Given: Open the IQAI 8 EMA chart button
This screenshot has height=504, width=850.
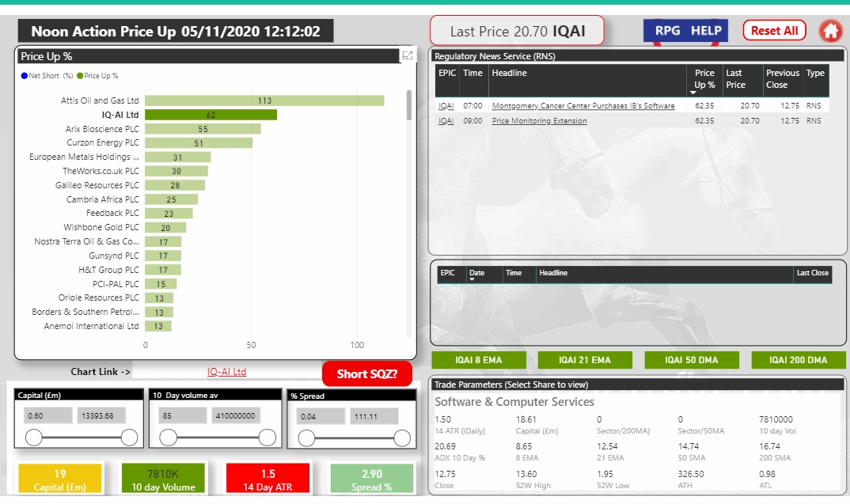Looking at the screenshot, I should [x=479, y=360].
